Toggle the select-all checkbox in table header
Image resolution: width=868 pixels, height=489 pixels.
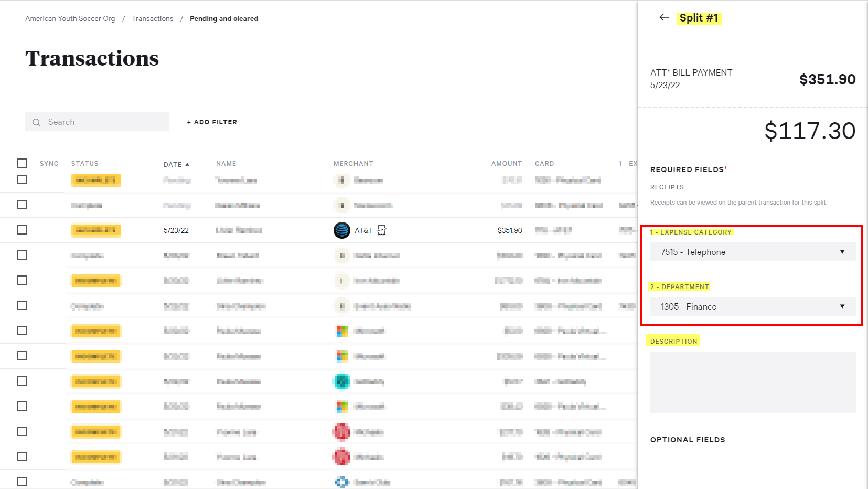pyautogui.click(x=22, y=163)
